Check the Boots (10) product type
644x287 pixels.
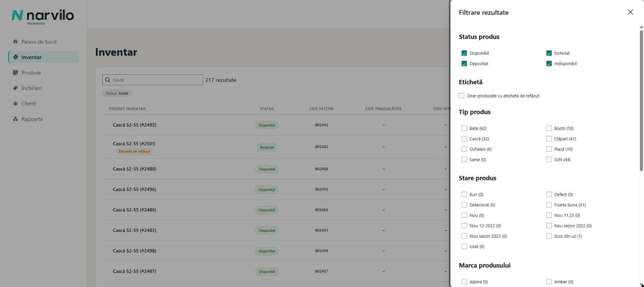click(x=549, y=128)
